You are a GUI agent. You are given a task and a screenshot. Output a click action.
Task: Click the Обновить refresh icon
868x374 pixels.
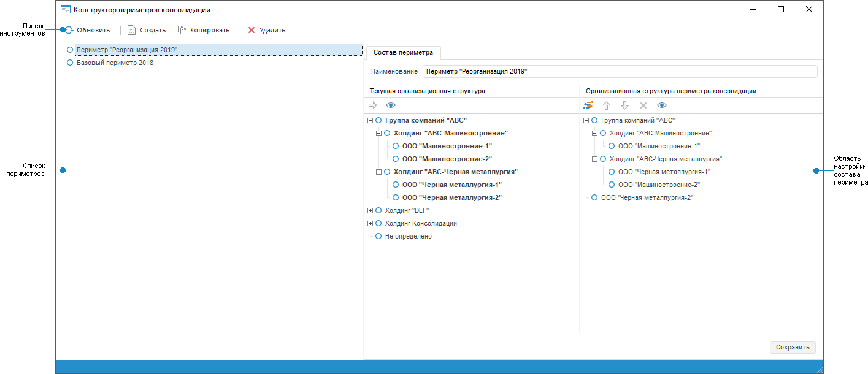point(69,29)
